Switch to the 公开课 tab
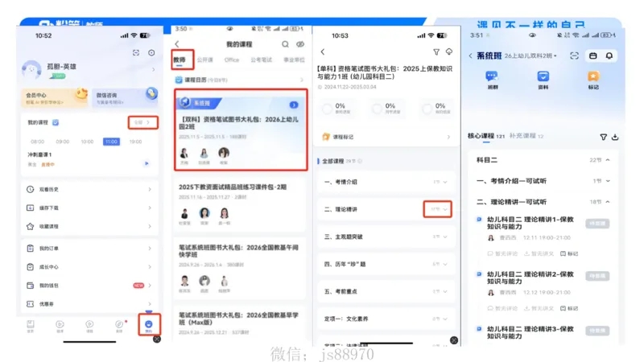Screen dimensions: 644x362 coord(204,60)
